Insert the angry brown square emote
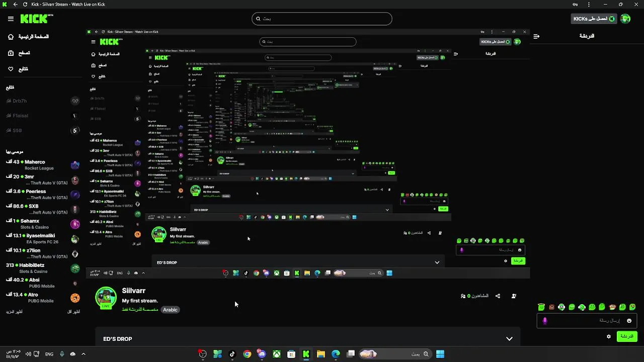The width and height of the screenshot is (644, 362). (551, 307)
